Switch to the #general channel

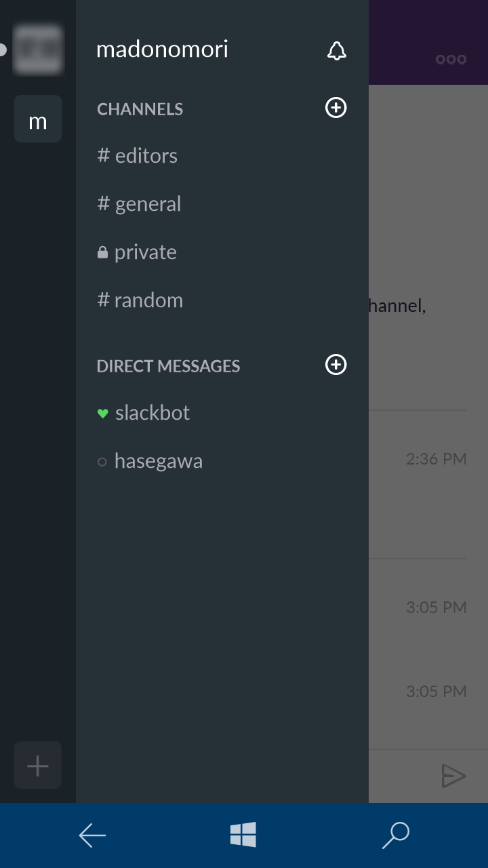tap(140, 204)
